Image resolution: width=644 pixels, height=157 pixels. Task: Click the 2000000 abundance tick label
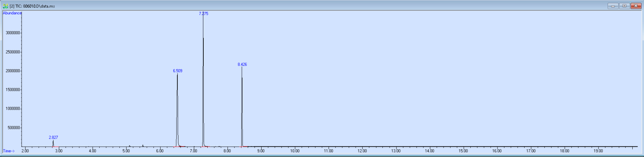(x=13, y=71)
